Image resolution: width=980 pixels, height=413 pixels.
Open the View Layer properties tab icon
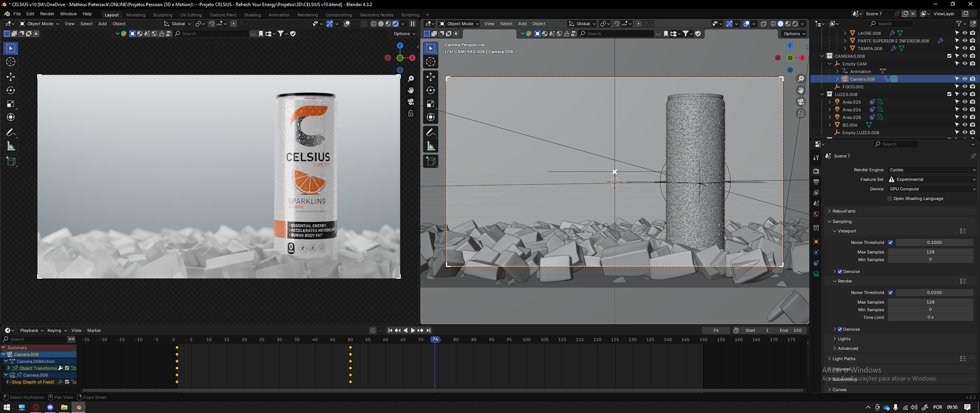(x=816, y=193)
